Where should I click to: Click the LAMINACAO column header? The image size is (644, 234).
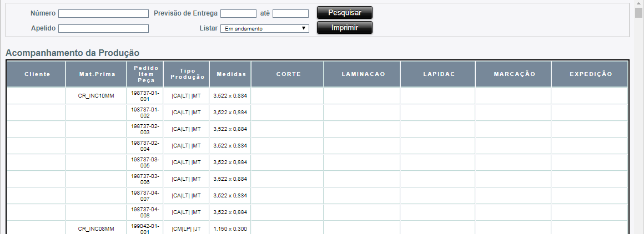coord(363,74)
